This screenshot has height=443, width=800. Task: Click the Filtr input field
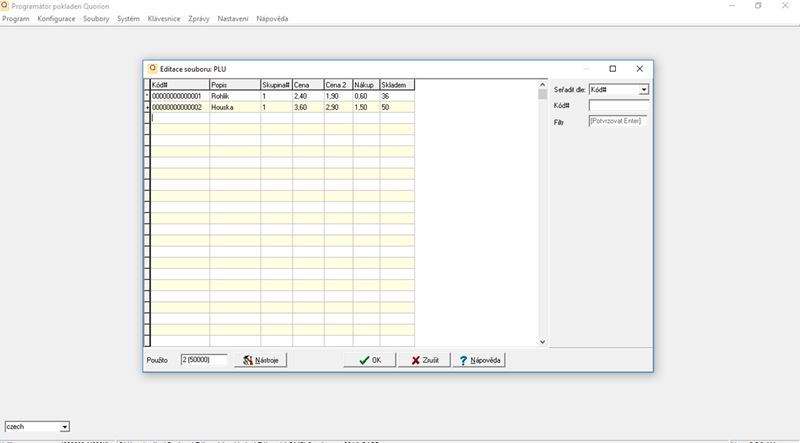(x=619, y=122)
